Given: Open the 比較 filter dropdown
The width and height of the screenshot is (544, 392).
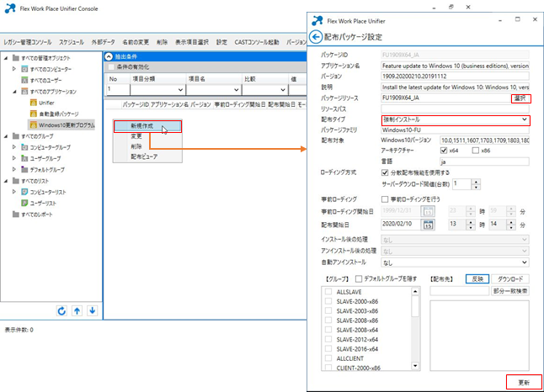Looking at the screenshot, I should pyautogui.click(x=283, y=90).
